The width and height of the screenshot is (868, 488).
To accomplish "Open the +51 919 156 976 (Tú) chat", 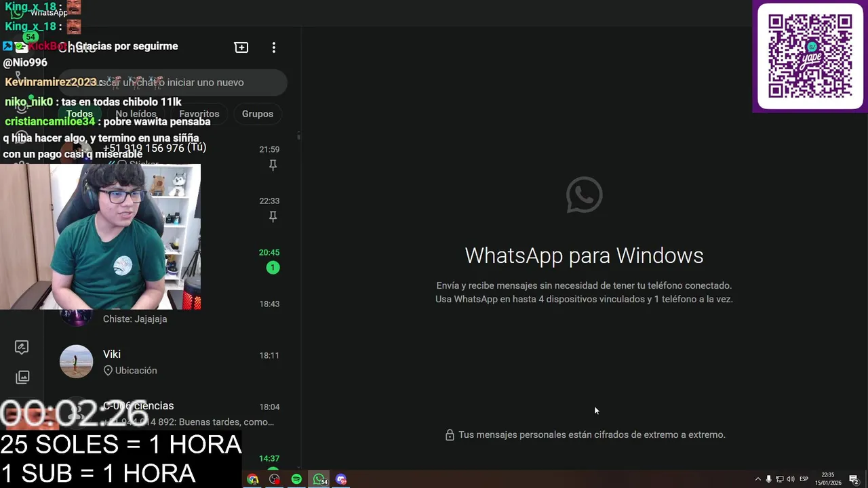I will [171, 156].
